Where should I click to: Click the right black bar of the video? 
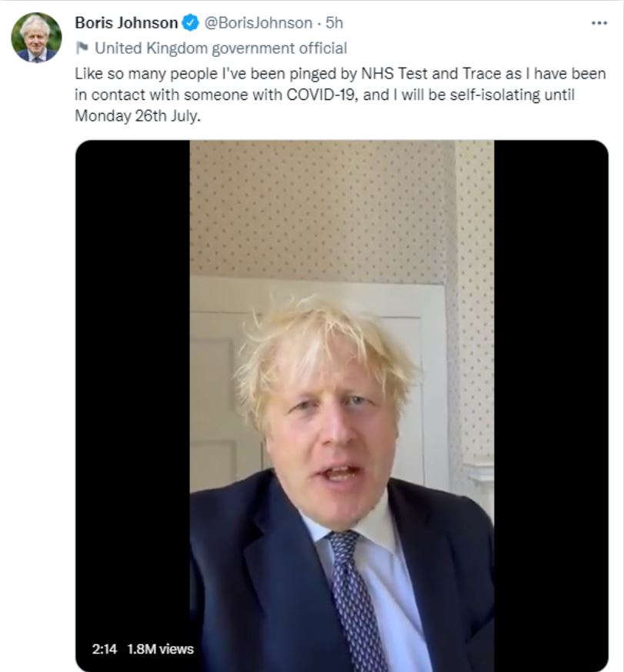(x=551, y=384)
